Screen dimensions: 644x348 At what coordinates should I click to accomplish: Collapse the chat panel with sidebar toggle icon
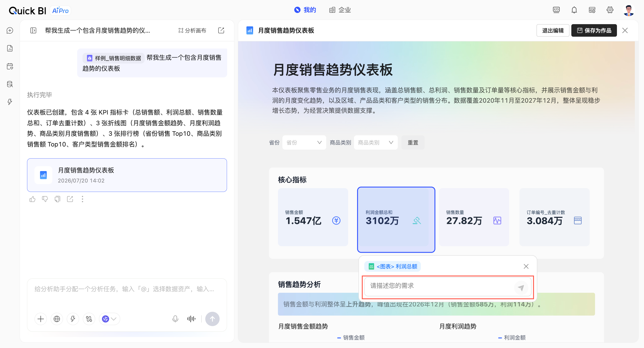[33, 30]
